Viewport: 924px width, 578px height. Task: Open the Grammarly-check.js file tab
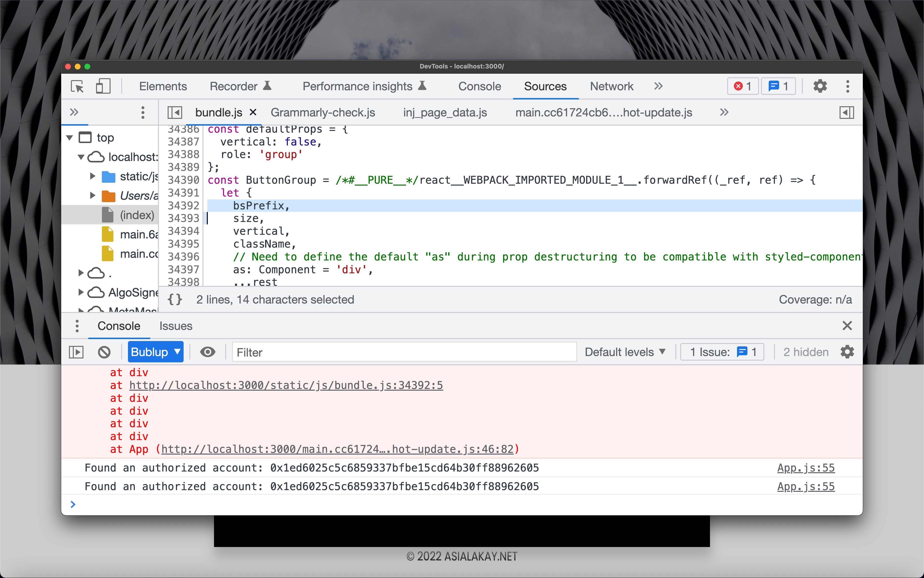pos(323,112)
